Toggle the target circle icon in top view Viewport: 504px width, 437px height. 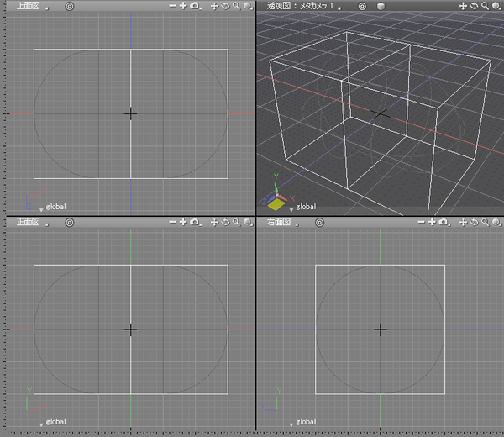coord(70,6)
